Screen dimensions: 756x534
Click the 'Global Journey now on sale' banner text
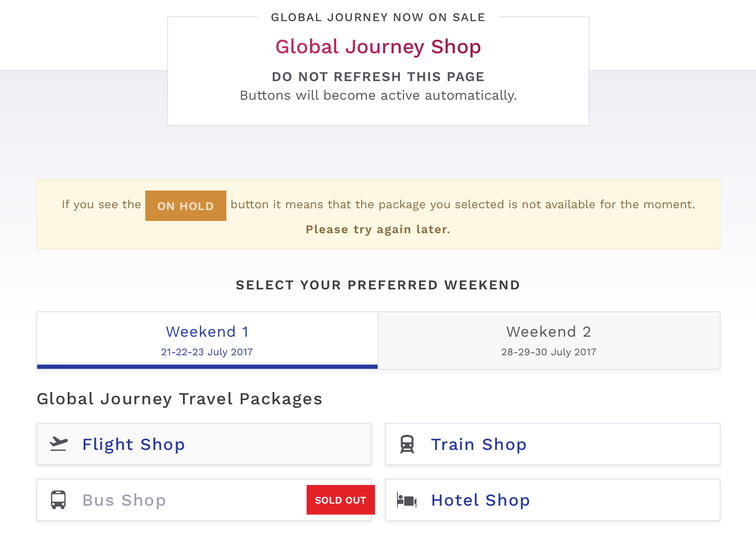pos(378,17)
